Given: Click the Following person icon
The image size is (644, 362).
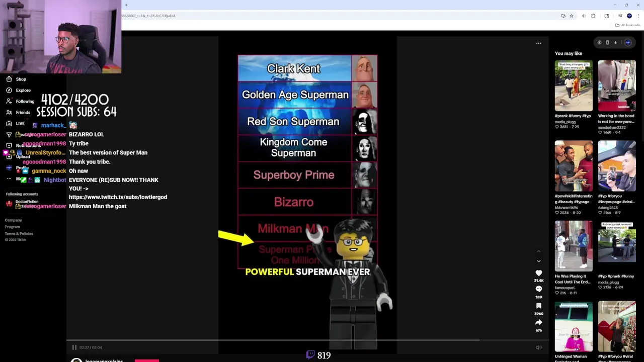Looking at the screenshot, I should pyautogui.click(x=9, y=102).
